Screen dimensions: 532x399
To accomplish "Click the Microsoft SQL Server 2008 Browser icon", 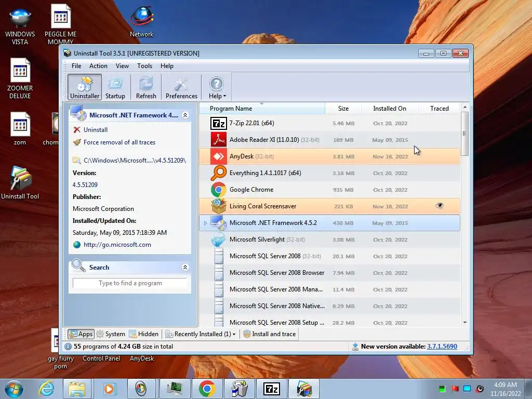I will click(219, 272).
